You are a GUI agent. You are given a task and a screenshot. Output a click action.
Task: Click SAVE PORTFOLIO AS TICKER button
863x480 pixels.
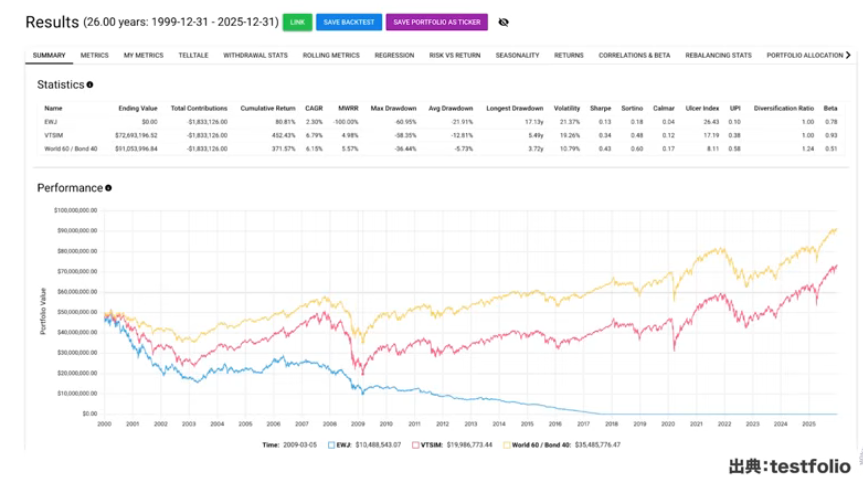435,21
